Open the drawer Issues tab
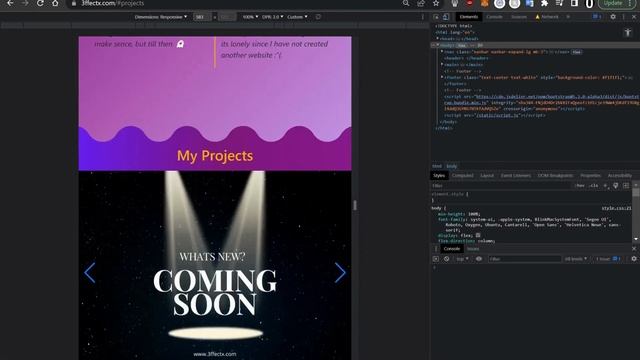 (x=473, y=249)
